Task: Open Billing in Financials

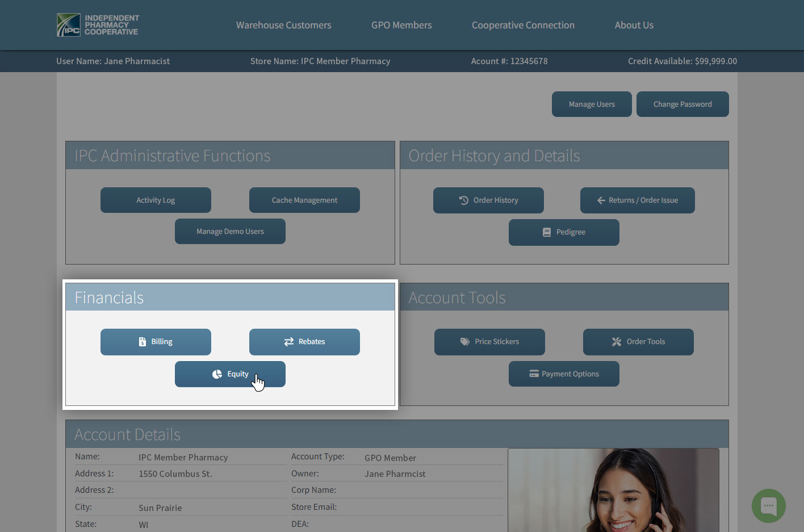Action: (156, 342)
